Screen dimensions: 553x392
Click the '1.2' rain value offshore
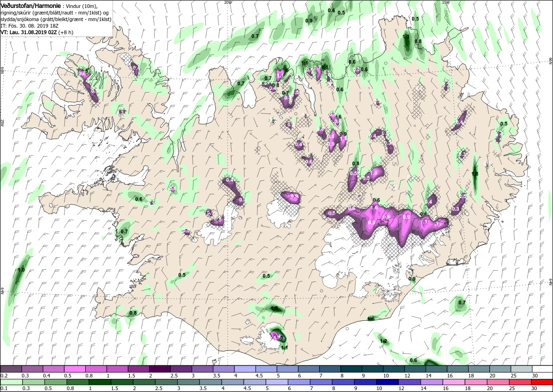[384, 341]
